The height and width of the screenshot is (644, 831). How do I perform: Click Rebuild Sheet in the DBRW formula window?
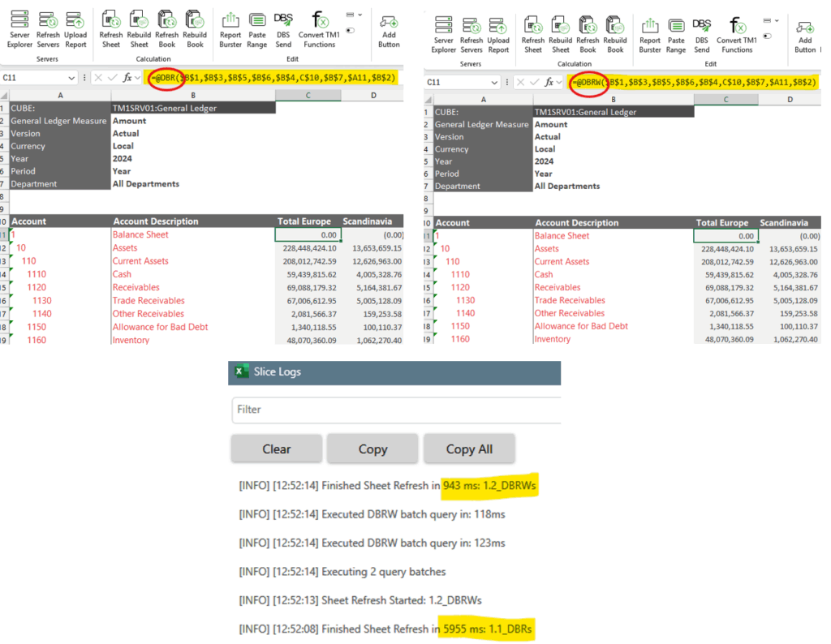coord(560,34)
